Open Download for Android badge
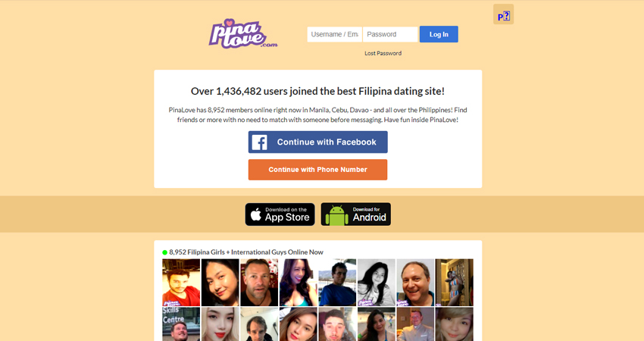 (355, 214)
